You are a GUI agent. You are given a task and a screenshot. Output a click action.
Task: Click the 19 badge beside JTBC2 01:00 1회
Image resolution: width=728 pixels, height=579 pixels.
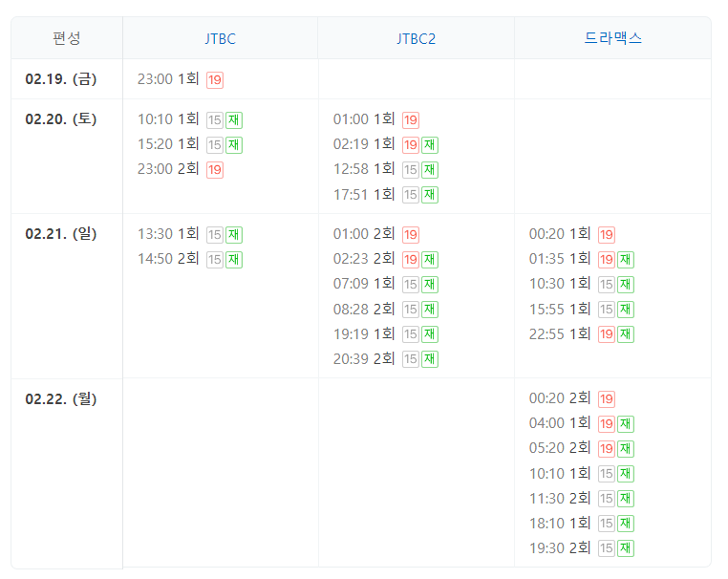point(411,120)
